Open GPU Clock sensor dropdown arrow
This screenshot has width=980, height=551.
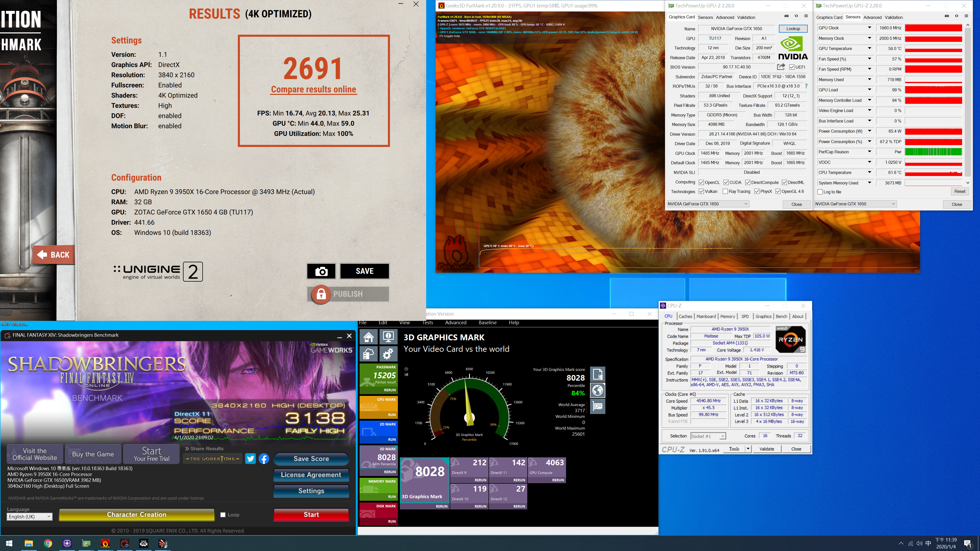(869, 28)
